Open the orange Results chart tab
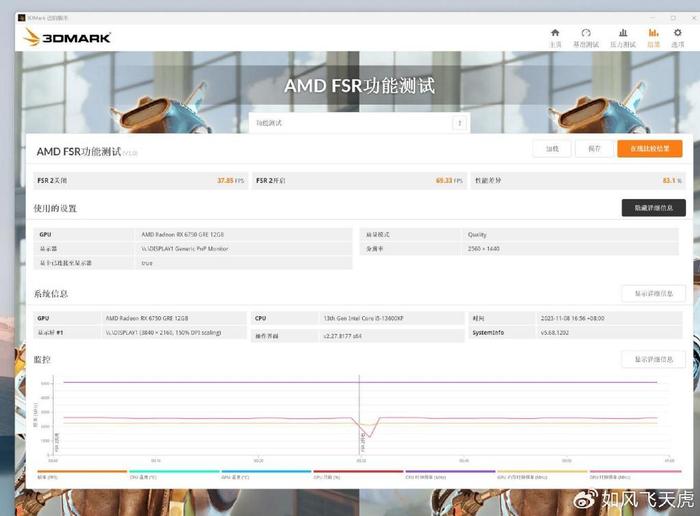This screenshot has width=700, height=516. [x=654, y=38]
